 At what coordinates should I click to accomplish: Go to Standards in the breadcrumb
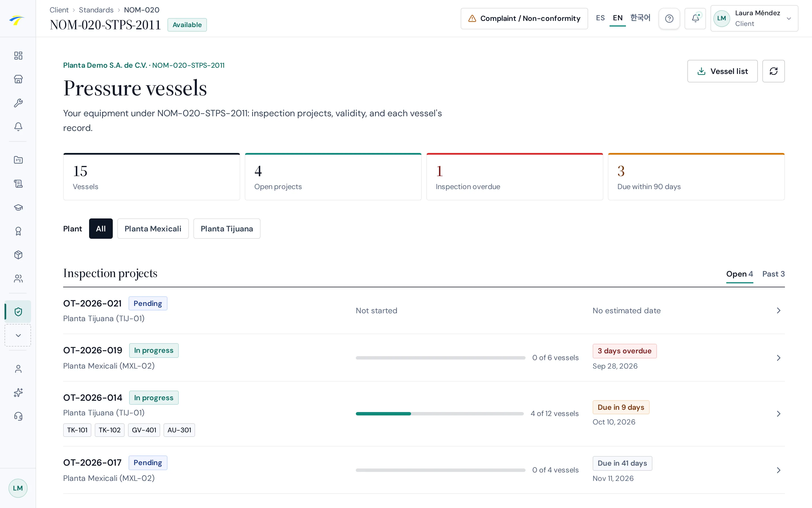tap(96, 10)
